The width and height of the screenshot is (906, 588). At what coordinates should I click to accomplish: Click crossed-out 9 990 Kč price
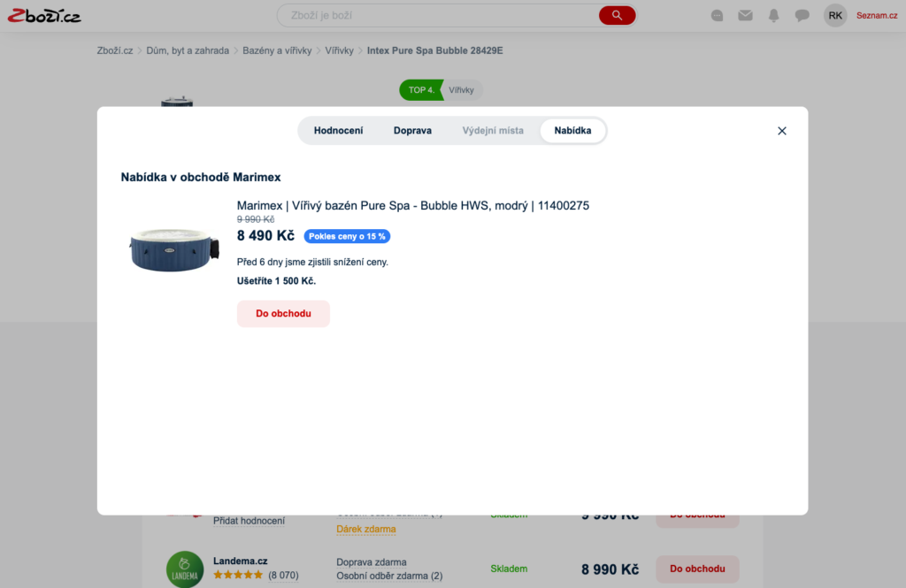(256, 219)
